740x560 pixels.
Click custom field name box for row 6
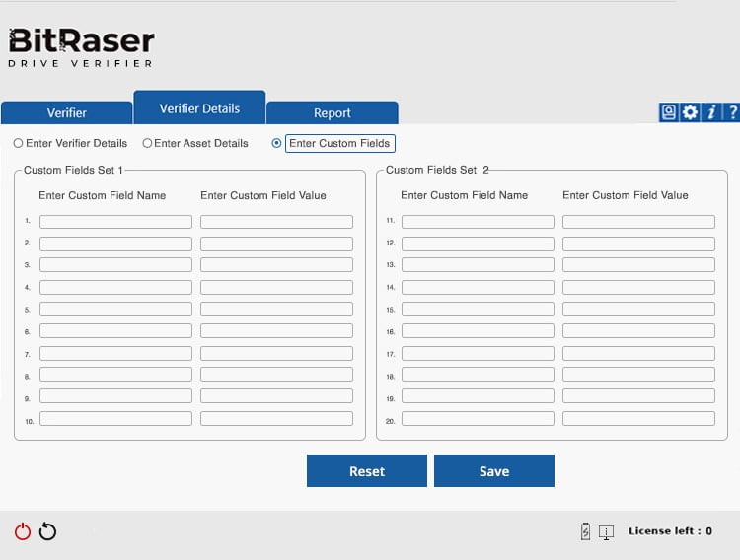coord(115,330)
